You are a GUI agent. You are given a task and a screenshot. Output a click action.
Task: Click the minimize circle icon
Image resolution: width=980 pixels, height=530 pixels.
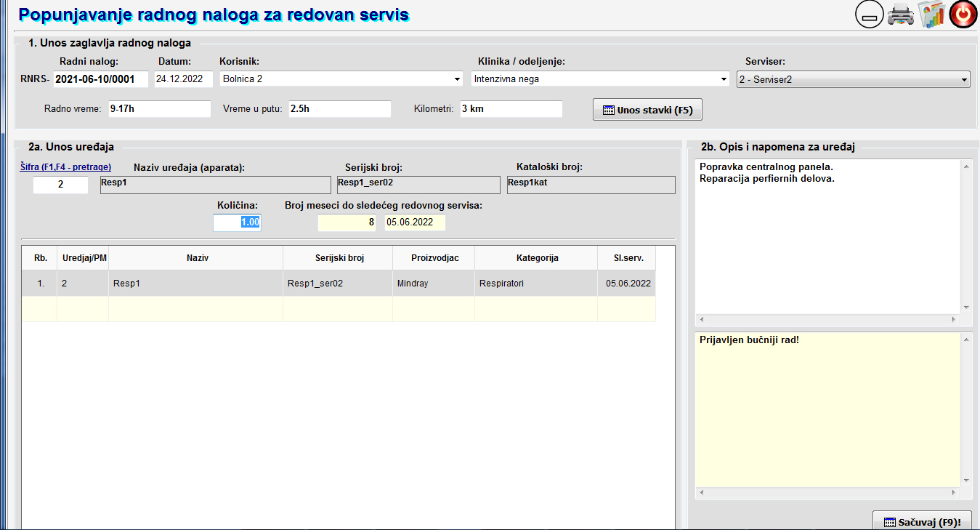pos(870,14)
